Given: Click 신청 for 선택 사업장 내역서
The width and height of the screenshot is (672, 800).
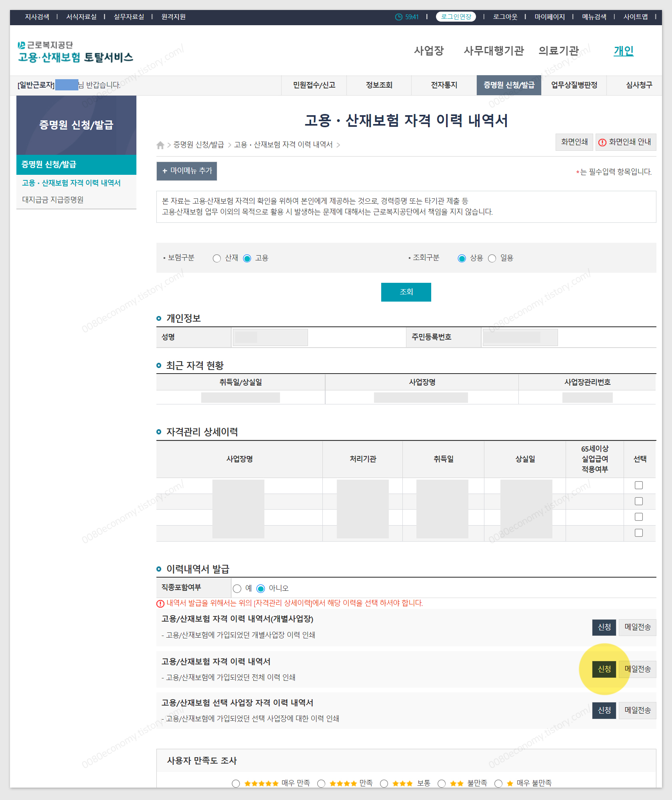Looking at the screenshot, I should coord(604,710).
